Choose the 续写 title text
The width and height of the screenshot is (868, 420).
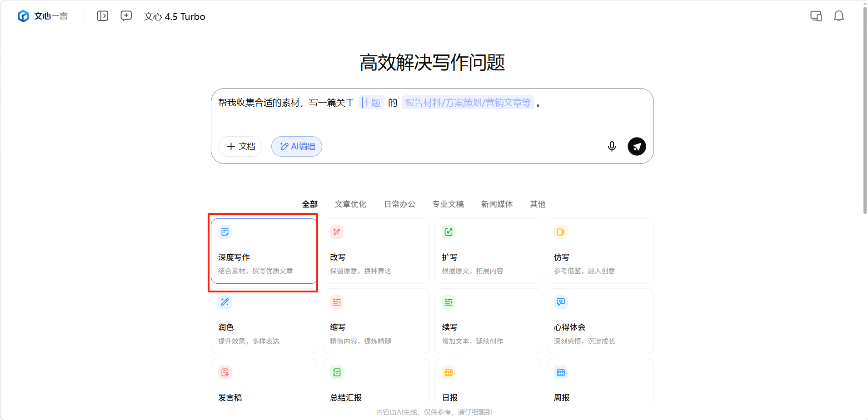[x=449, y=327]
